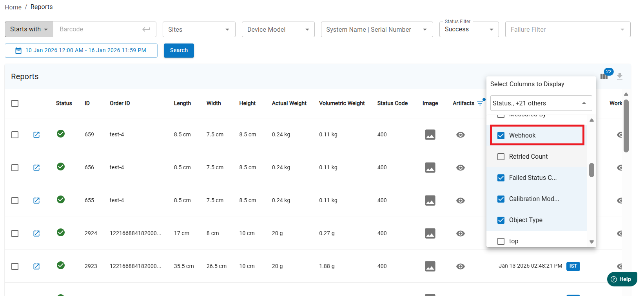Expand the Sites dropdown
The width and height of the screenshot is (644, 297).
pyautogui.click(x=199, y=30)
